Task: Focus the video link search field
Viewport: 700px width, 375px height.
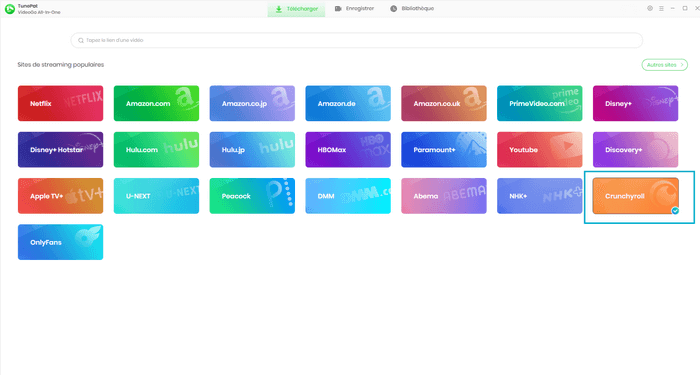Action: (x=357, y=40)
